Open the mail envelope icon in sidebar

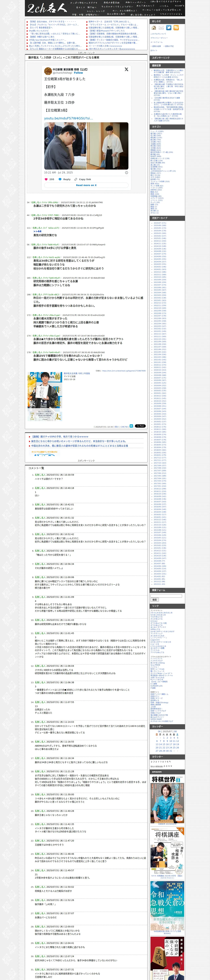tap(161, 28)
